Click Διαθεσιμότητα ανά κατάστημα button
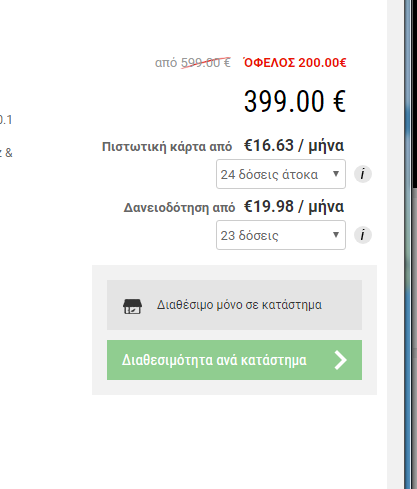This screenshot has height=489, width=417. (234, 360)
